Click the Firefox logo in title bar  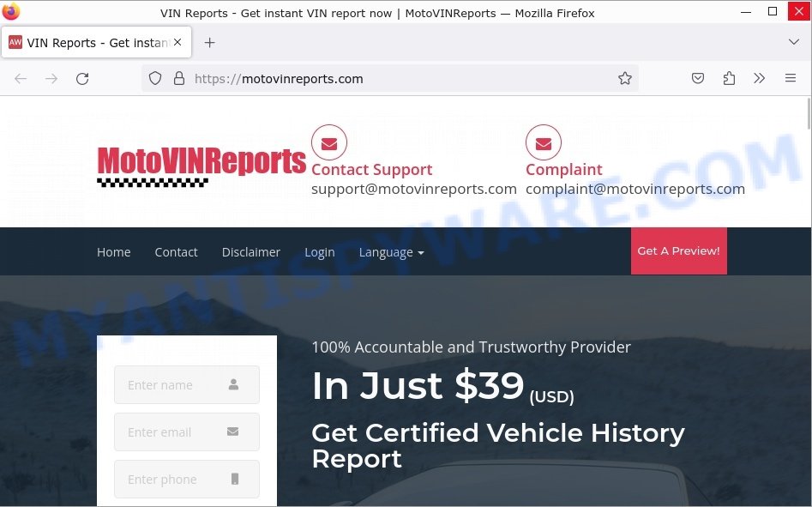(x=11, y=11)
